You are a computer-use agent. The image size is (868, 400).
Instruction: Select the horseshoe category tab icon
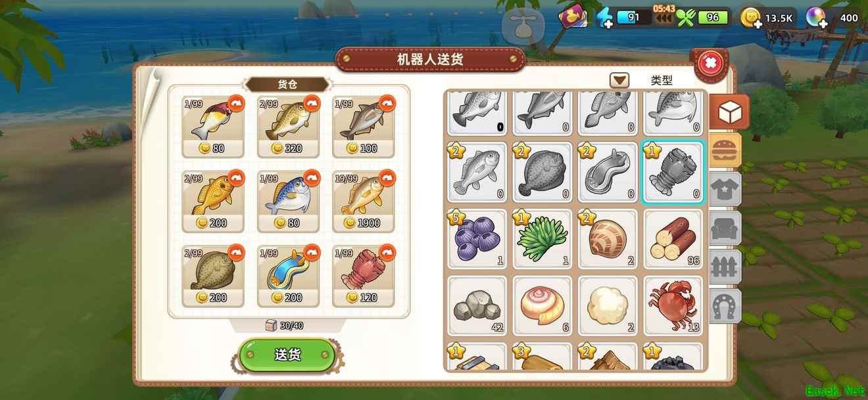pyautogui.click(x=727, y=305)
